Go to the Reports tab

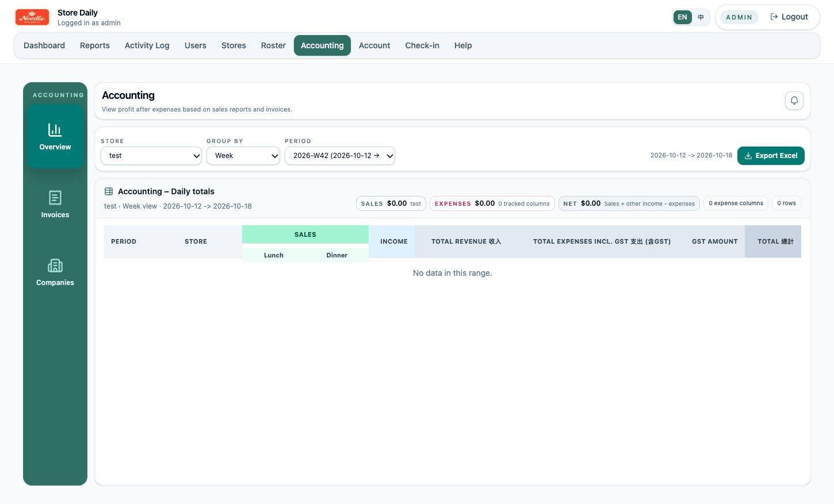95,45
